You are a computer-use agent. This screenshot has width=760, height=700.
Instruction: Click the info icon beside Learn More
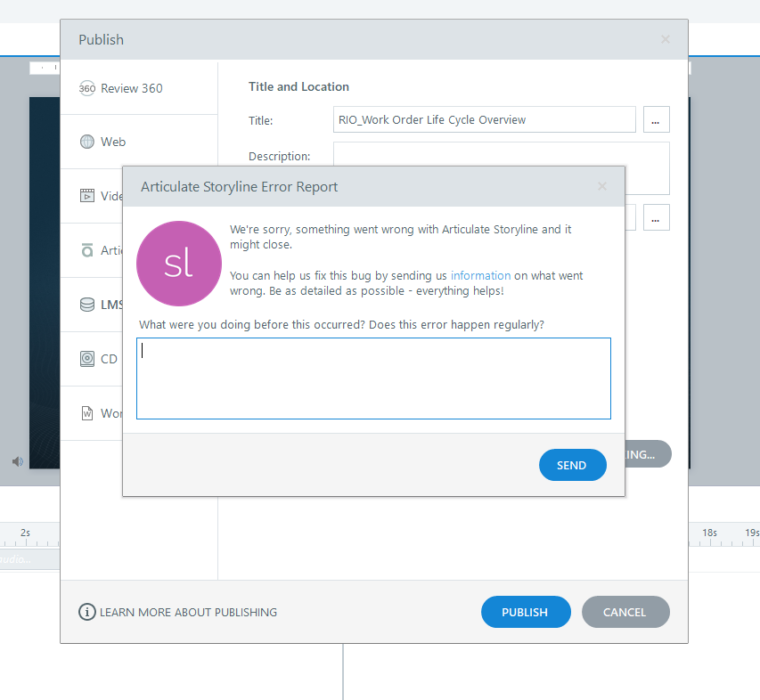coord(86,612)
